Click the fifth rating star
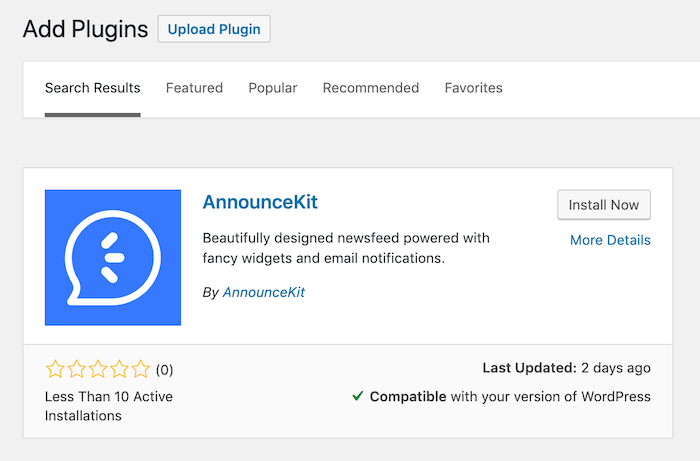Image resolution: width=700 pixels, height=461 pixels. (x=140, y=369)
